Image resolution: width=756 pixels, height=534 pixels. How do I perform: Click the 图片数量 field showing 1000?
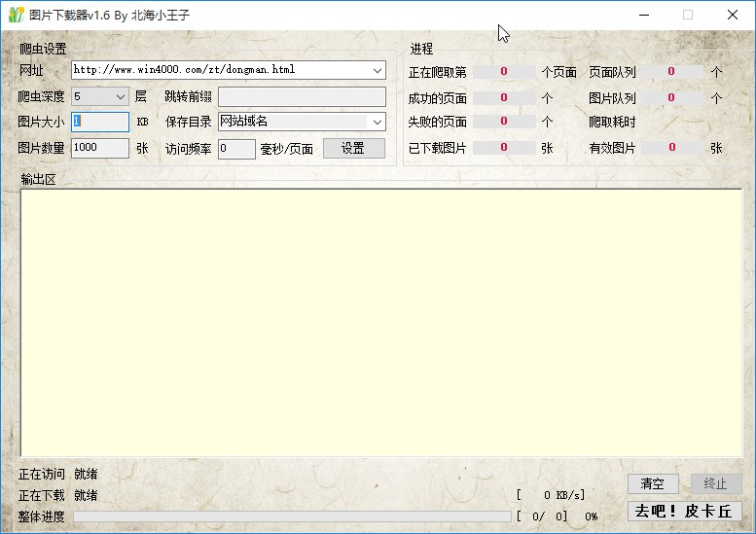[x=100, y=148]
